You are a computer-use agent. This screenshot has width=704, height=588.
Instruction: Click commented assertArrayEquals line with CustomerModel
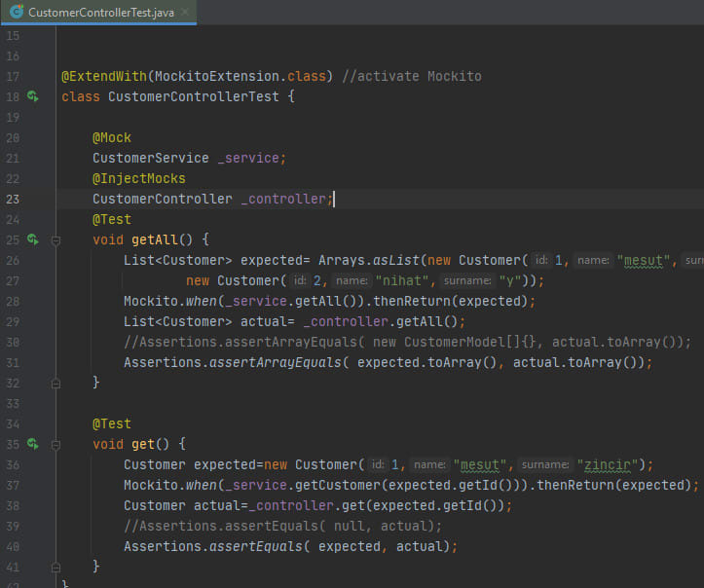407,342
